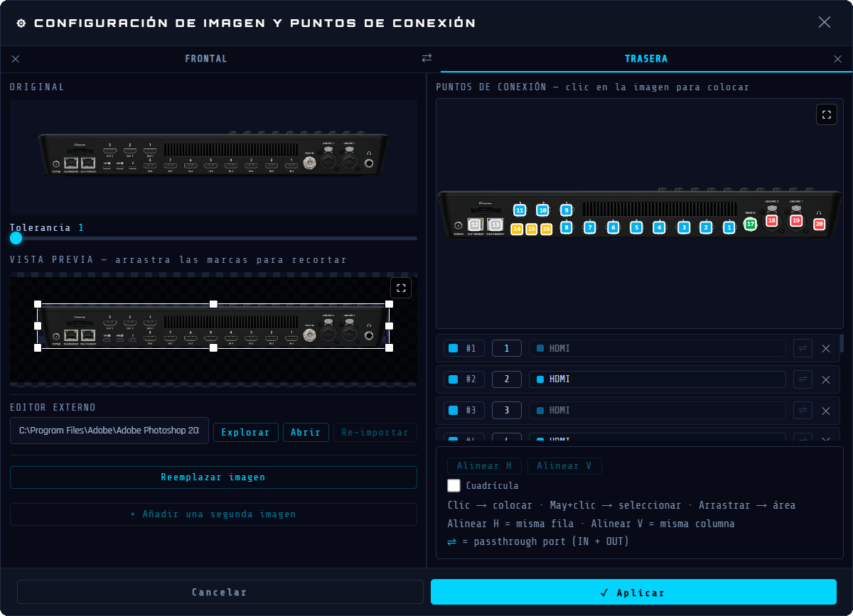Click Abrir to open external editor
Viewport: 853px width, 616px height.
pyautogui.click(x=306, y=432)
